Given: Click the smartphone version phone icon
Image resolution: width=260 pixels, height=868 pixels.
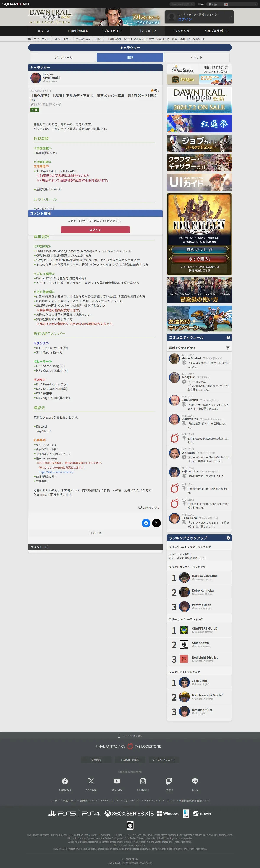Looking at the screenshot, I should click(x=119, y=736).
